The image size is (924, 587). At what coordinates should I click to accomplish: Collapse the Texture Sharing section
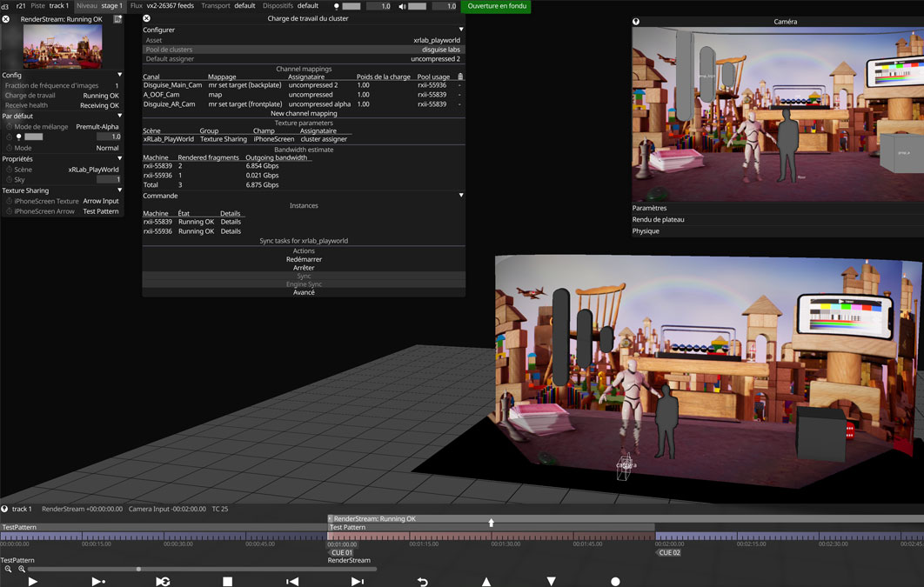coord(120,190)
